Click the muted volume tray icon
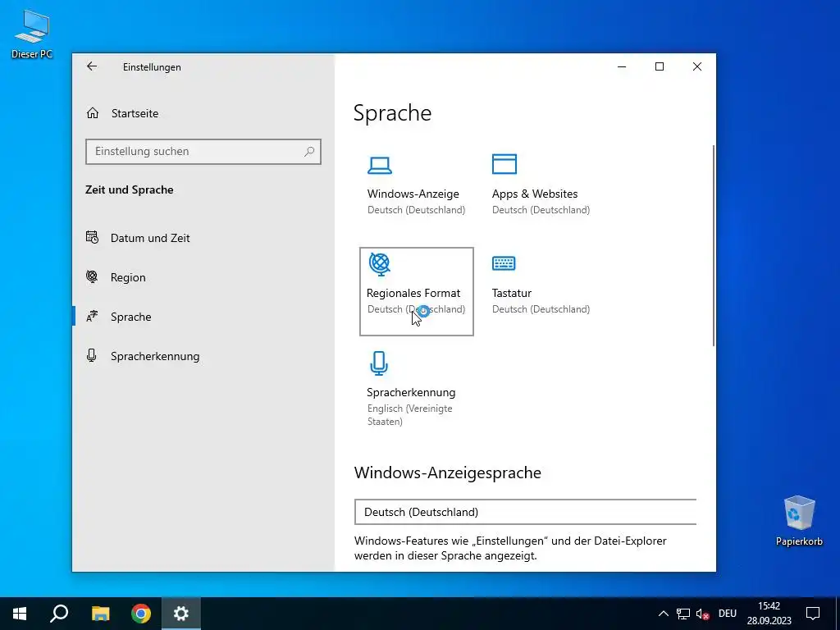 702,614
